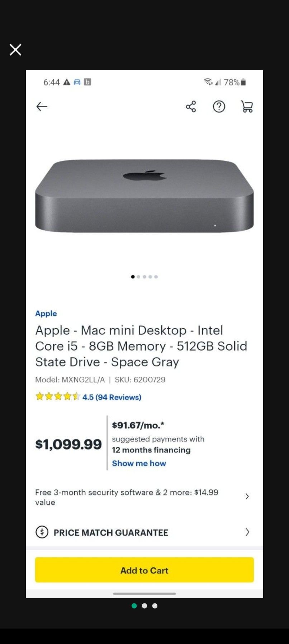Tap the Wi-Fi status bar icon

click(x=208, y=82)
